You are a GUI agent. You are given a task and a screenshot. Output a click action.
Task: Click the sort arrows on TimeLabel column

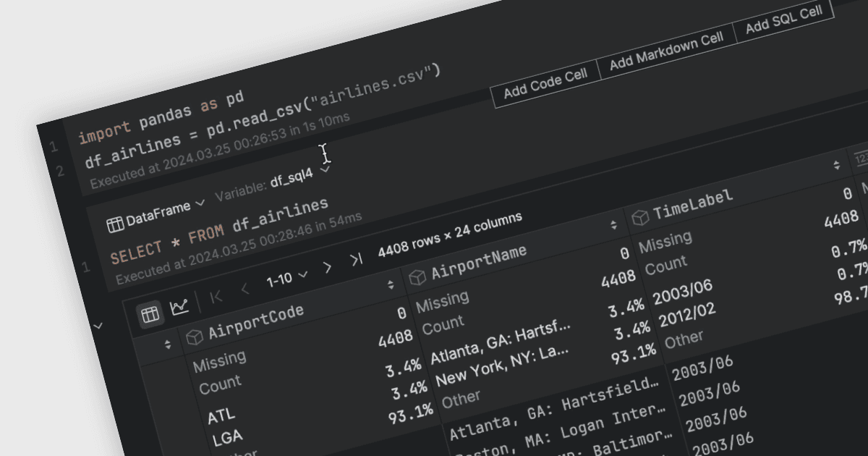[837, 164]
